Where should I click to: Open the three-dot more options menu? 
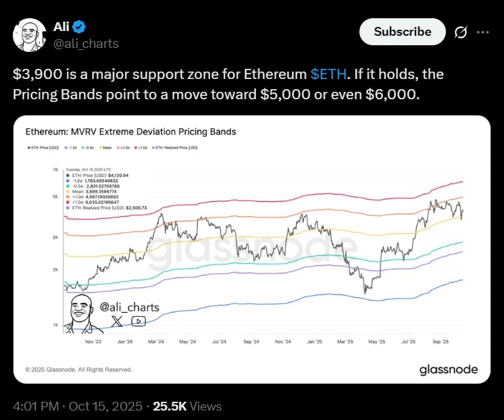tap(483, 32)
